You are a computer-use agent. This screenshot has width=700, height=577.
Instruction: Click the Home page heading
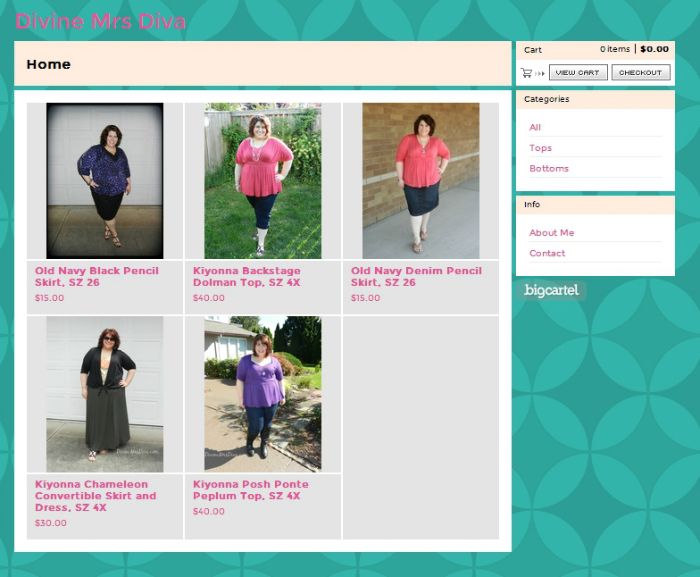click(x=48, y=64)
